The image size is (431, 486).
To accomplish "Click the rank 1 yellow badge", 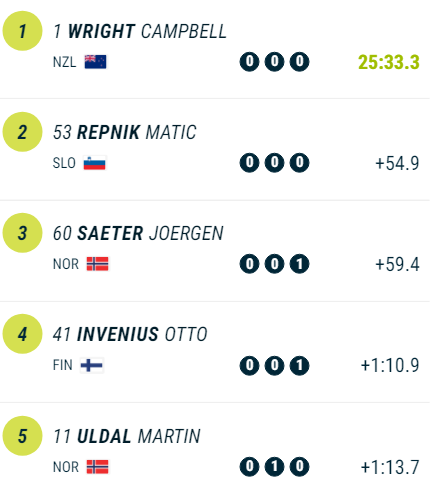I will pos(23,31).
